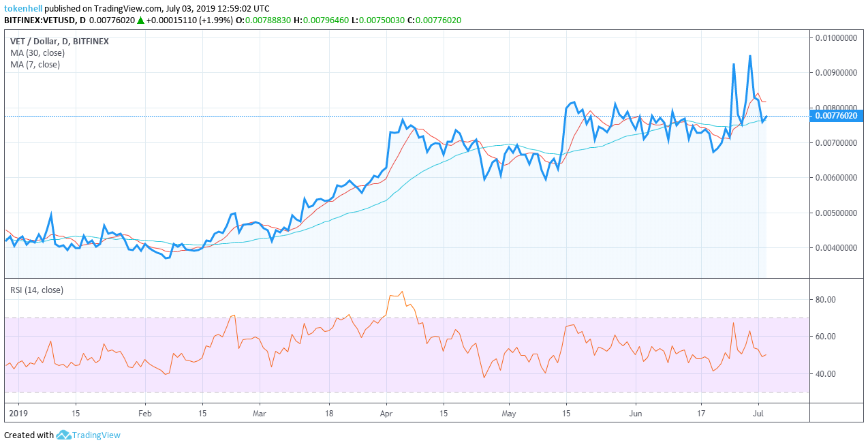Click the 0.00700000 price axis label

coord(836,143)
